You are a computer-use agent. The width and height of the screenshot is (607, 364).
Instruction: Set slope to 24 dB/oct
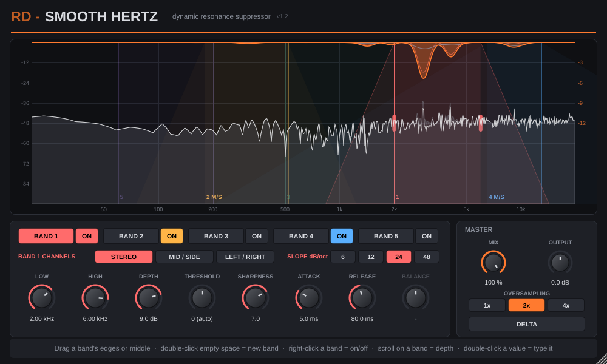coord(399,257)
